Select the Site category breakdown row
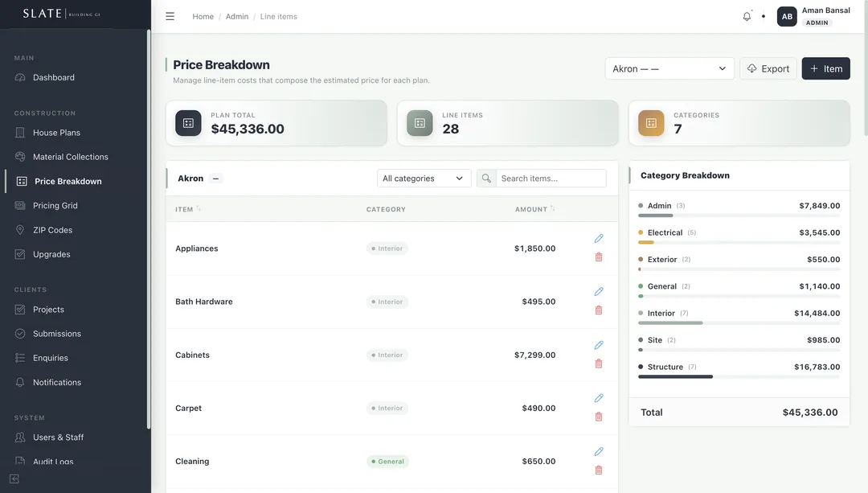 (739, 343)
